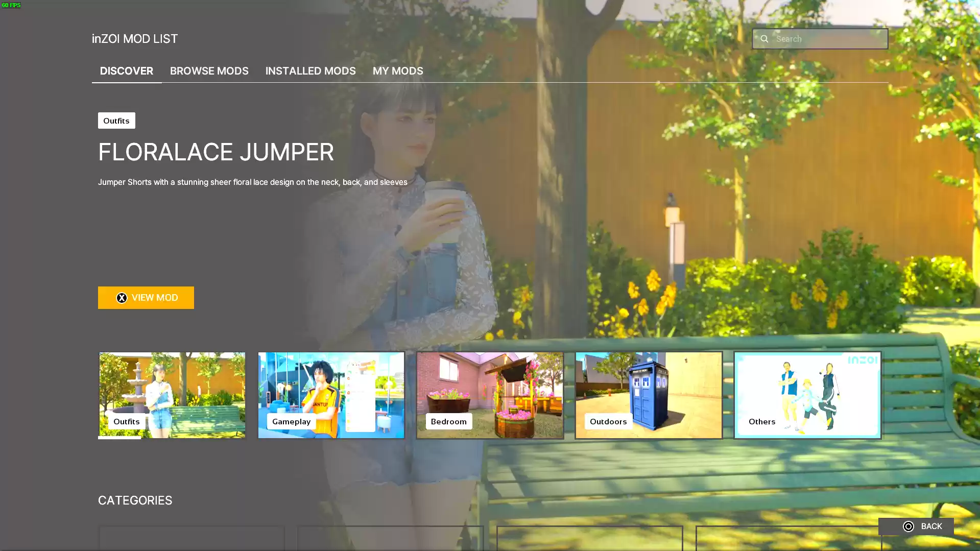Image resolution: width=980 pixels, height=551 pixels.
Task: Click the Floralace Jumper title
Action: point(216,152)
